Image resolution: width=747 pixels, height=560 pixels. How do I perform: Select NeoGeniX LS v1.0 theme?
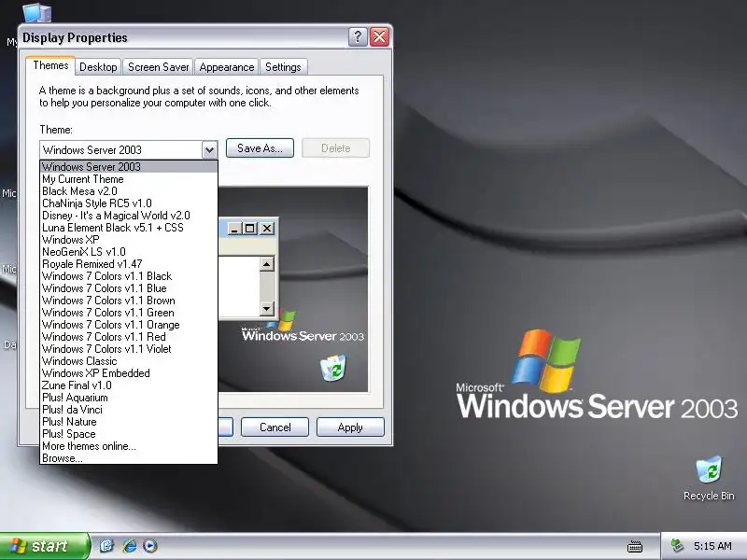pyautogui.click(x=129, y=252)
